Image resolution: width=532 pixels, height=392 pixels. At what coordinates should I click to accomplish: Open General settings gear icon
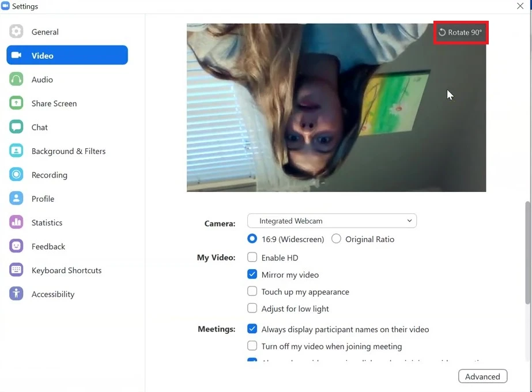coord(16,32)
